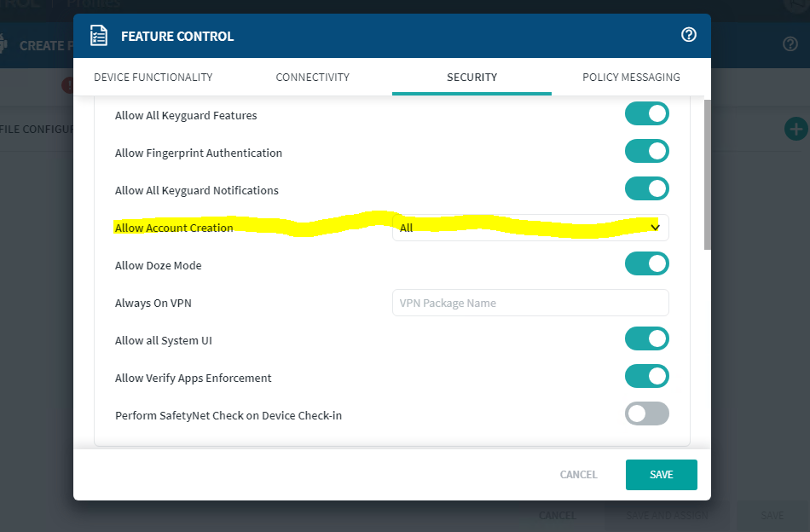Screen dimensions: 810x532
Task: Disable Allow Doze Mode switch
Action: pyautogui.click(x=647, y=264)
